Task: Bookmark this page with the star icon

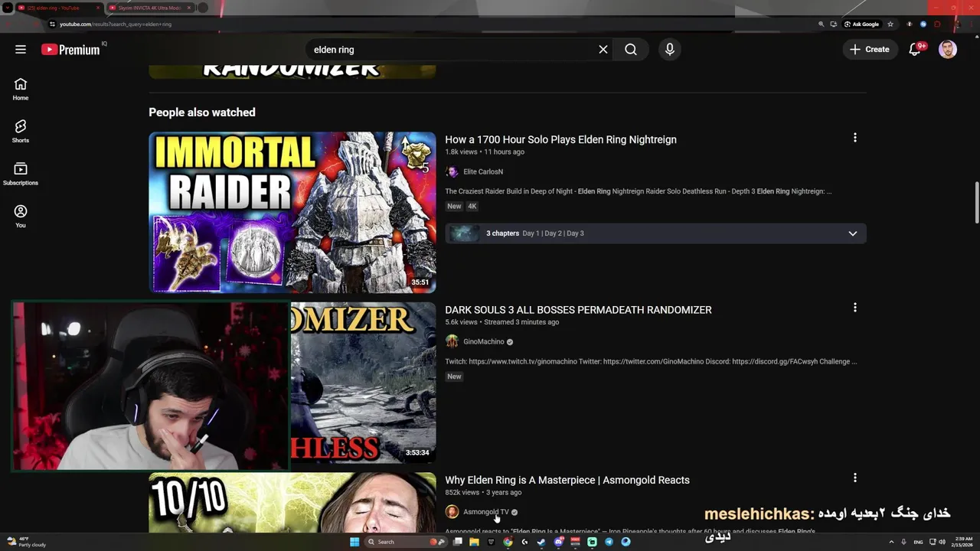Action: pos(890,24)
